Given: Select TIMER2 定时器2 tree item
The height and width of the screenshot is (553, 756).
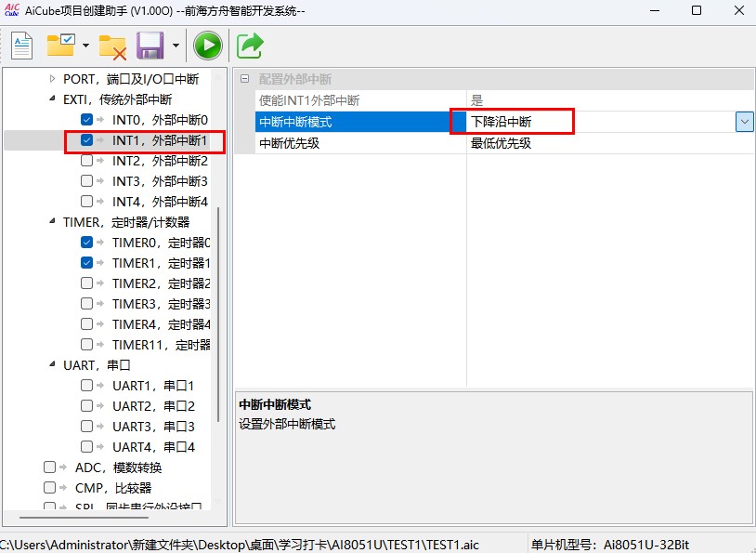Looking at the screenshot, I should (x=161, y=283).
